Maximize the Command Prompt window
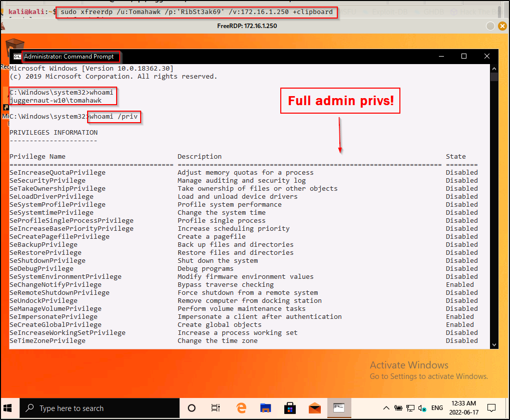This screenshot has height=420, width=510. pyautogui.click(x=464, y=56)
